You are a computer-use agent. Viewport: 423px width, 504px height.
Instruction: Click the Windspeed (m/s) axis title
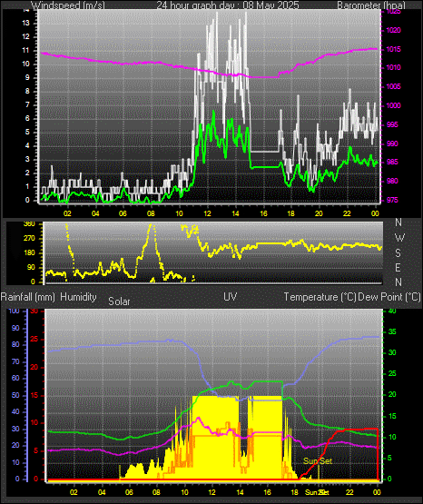coord(68,5)
